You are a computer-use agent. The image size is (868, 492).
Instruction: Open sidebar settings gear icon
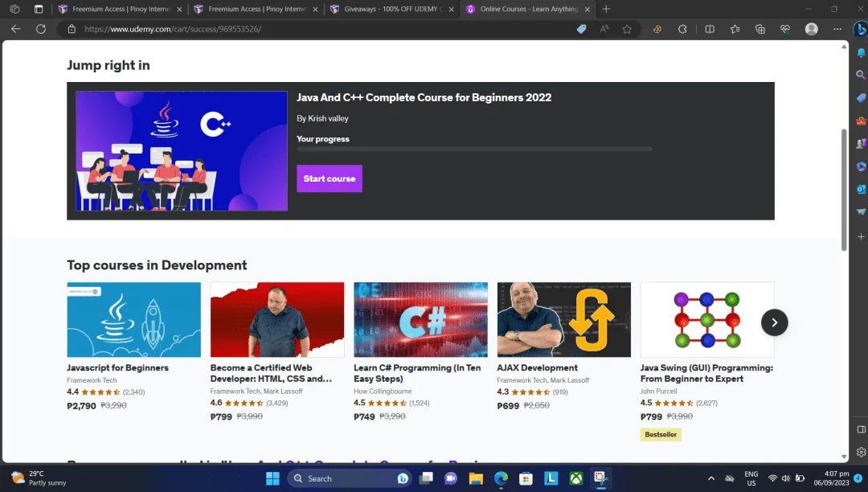click(861, 452)
